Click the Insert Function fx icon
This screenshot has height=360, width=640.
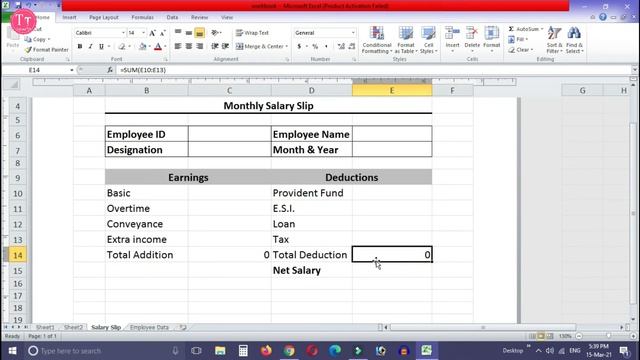tap(110, 70)
